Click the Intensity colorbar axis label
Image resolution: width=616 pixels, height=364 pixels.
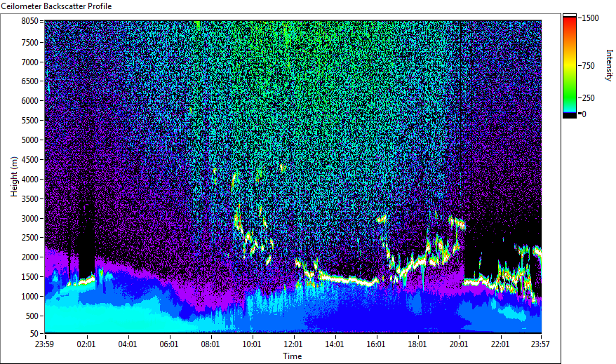pos(609,65)
